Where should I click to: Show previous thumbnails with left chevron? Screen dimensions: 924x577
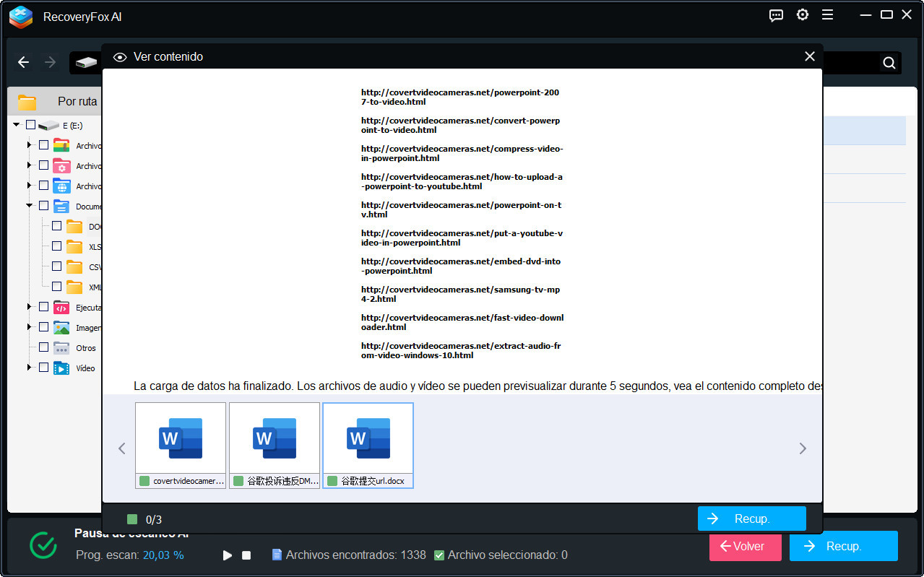tap(122, 448)
